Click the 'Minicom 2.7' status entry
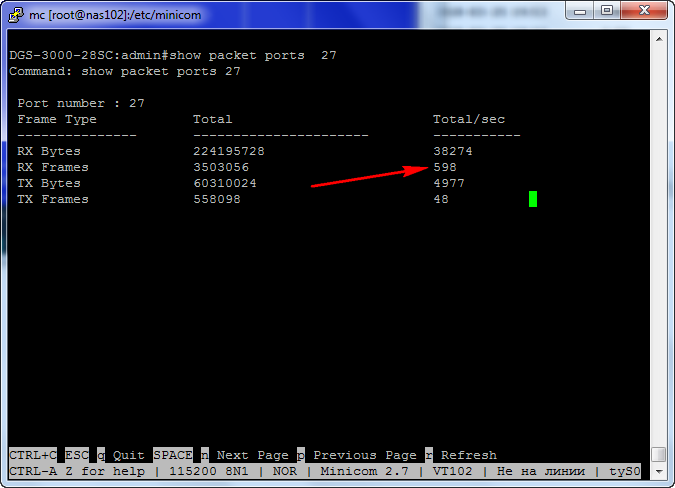Image resolution: width=675 pixels, height=488 pixels. click(365, 471)
